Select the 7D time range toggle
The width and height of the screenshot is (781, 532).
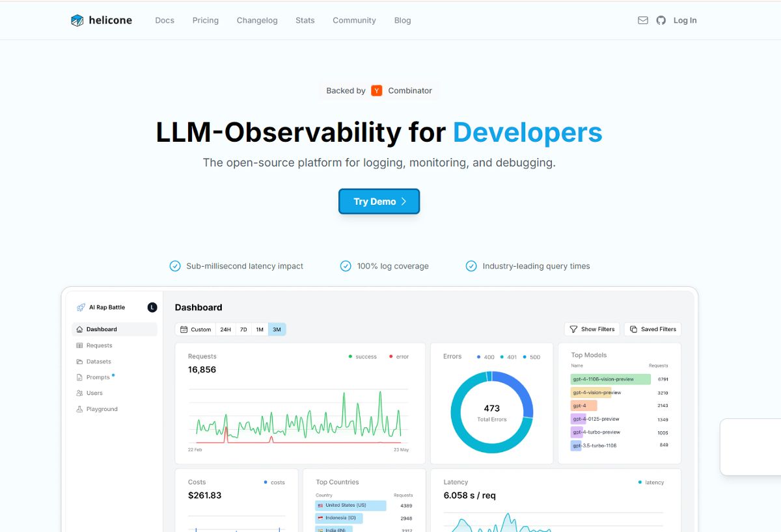pyautogui.click(x=243, y=330)
